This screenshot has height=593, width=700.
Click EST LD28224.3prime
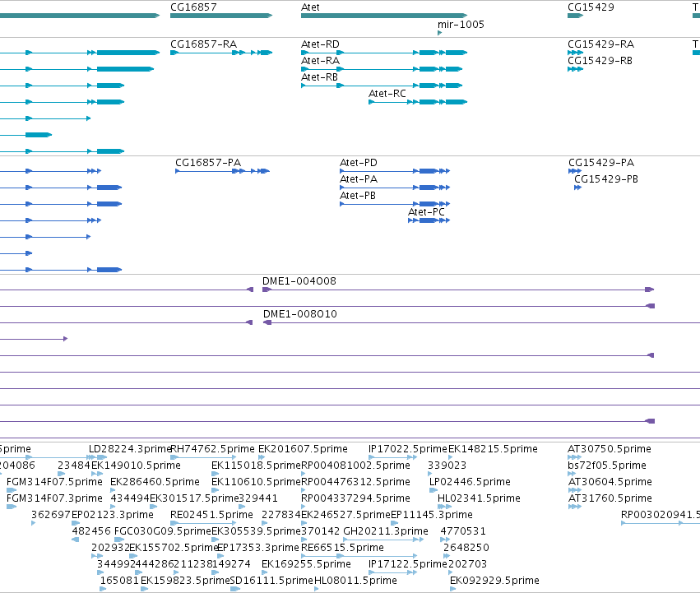(130, 449)
